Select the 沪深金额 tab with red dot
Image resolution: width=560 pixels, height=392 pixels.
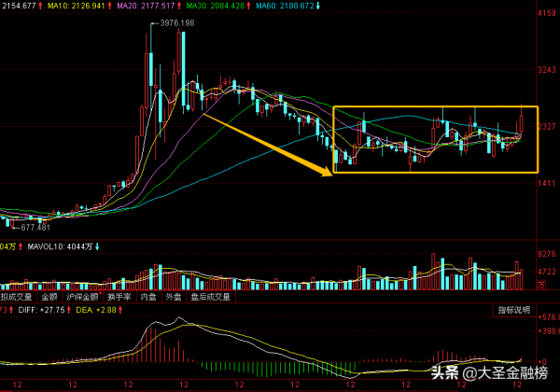(x=83, y=297)
